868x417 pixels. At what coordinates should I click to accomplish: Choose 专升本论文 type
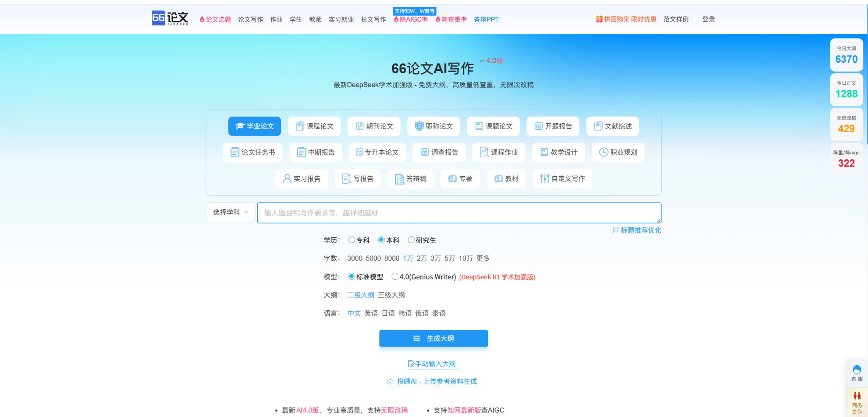click(377, 153)
